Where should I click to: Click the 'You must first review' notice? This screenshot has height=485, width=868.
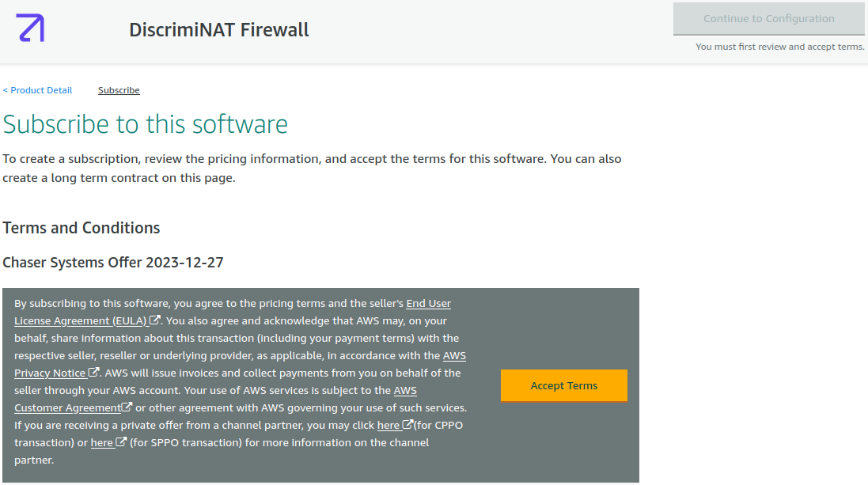click(x=779, y=47)
